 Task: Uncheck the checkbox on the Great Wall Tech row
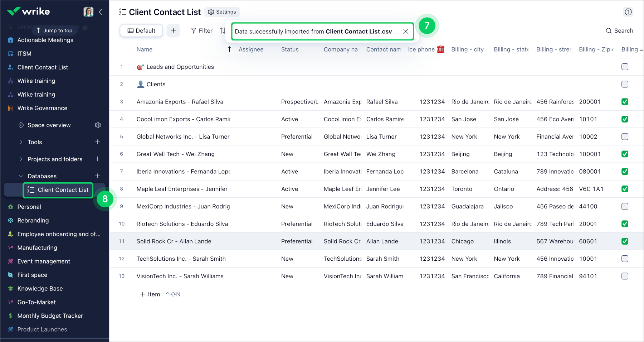625,154
